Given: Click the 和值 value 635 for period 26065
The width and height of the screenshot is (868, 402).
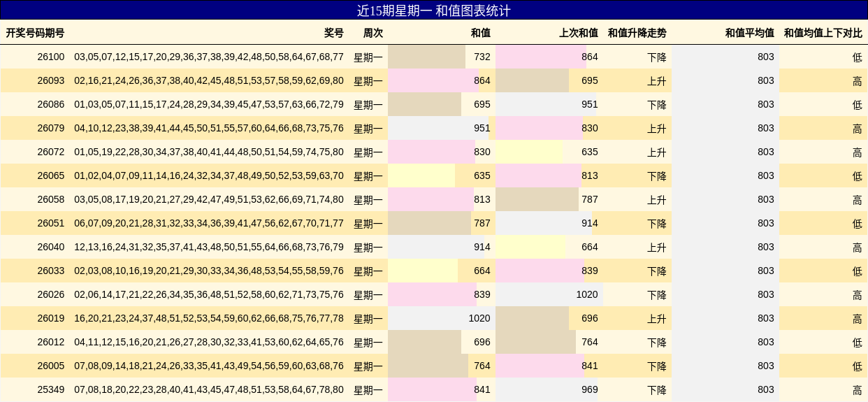Looking at the screenshot, I should 482,175.
